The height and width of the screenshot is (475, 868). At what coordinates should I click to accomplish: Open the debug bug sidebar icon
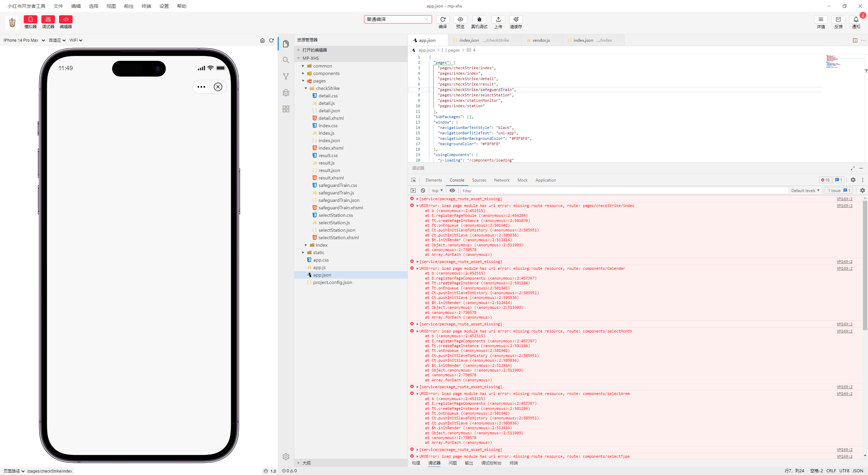pos(286,93)
